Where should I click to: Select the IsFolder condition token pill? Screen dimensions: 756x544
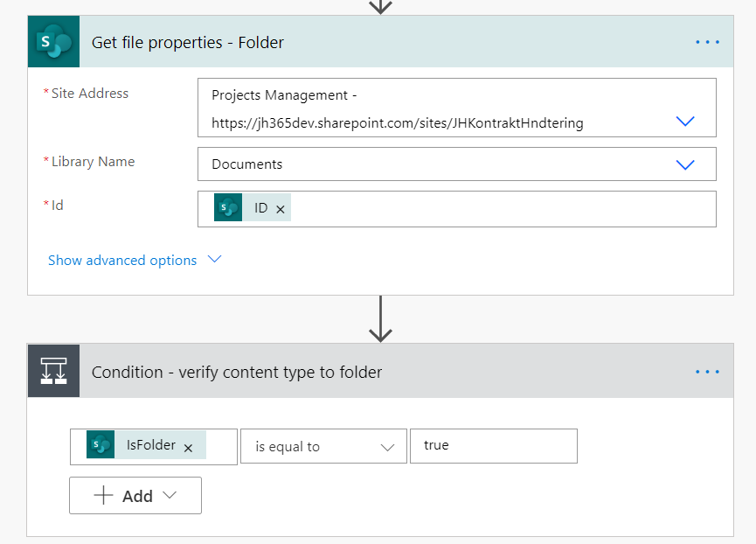pyautogui.click(x=144, y=446)
